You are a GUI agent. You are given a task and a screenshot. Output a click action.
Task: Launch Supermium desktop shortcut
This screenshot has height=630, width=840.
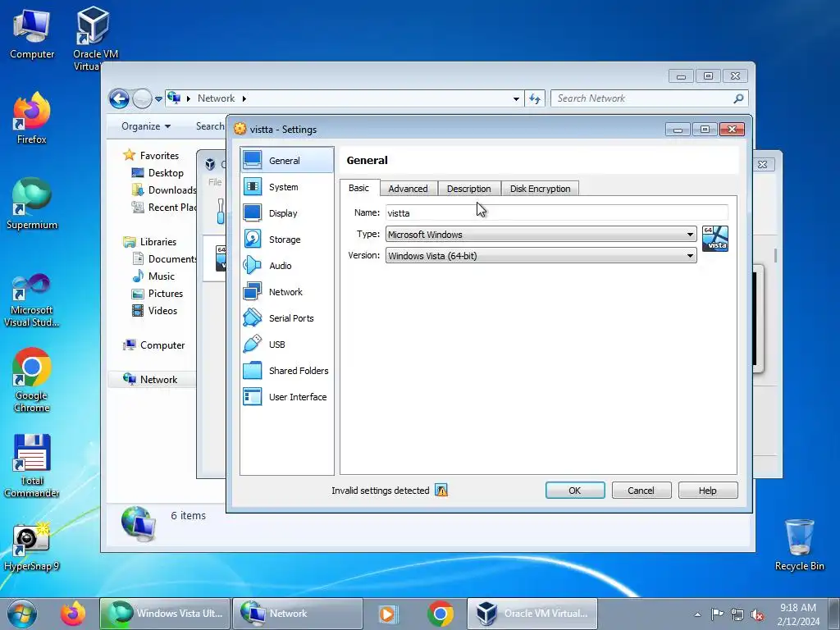coord(32,203)
